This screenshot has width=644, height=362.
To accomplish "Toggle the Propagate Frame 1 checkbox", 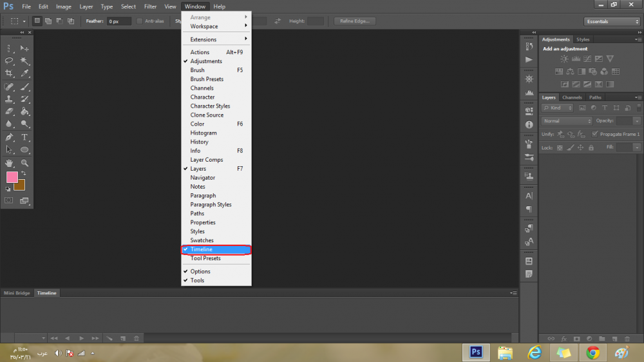I will pyautogui.click(x=594, y=134).
